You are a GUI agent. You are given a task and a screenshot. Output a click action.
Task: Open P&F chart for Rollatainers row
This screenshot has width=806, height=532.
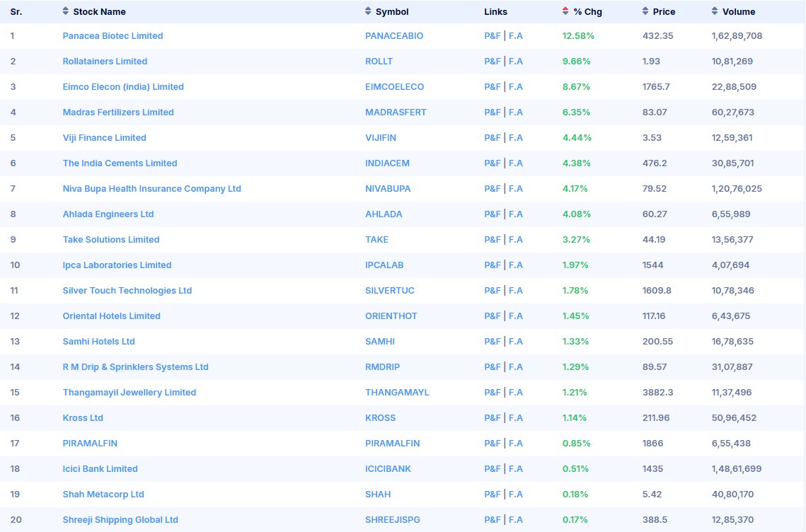pyautogui.click(x=492, y=61)
